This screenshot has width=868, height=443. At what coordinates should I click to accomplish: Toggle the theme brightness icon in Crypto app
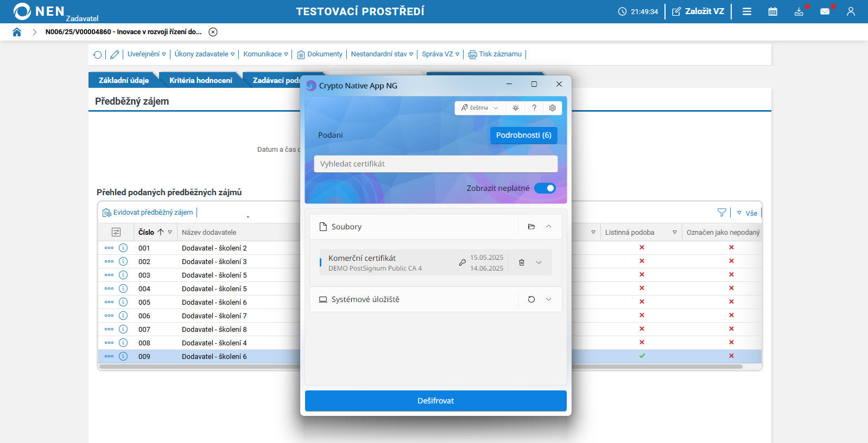(x=516, y=108)
